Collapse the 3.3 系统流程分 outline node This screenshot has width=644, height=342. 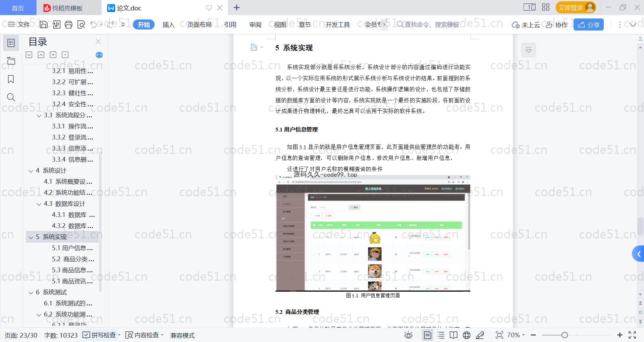coord(39,116)
